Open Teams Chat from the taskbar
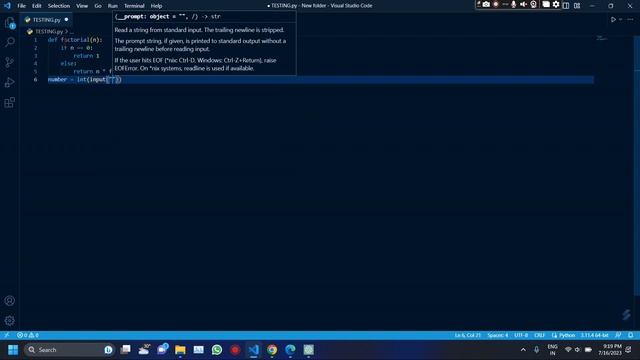Viewport: 640px width, 360px height. click(162, 350)
